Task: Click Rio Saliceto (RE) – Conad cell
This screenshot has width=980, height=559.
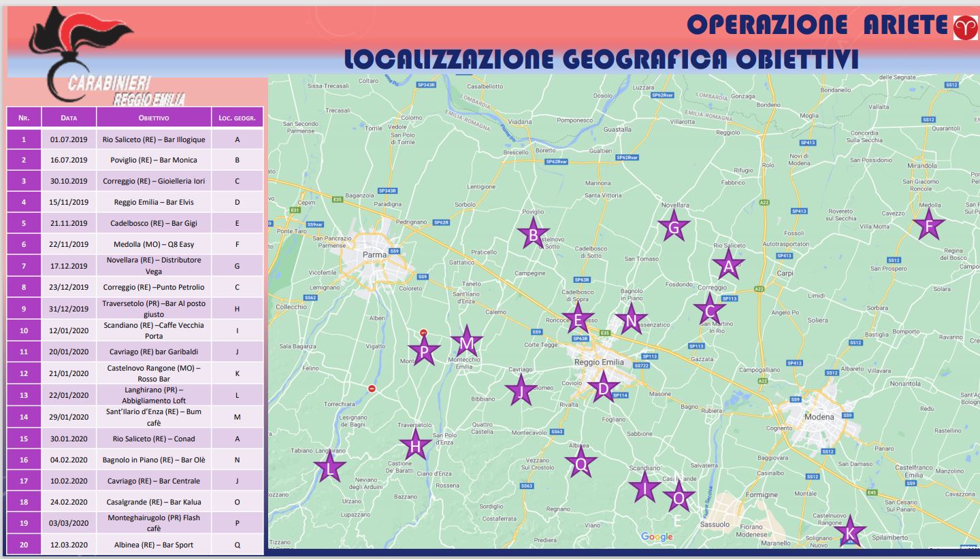Action: (x=154, y=439)
